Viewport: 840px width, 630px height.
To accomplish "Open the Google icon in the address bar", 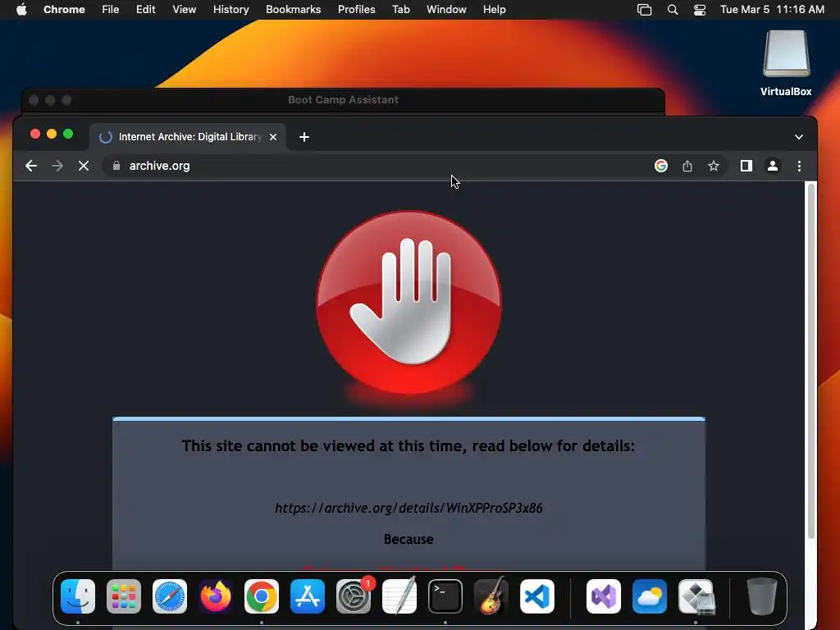I will (661, 166).
